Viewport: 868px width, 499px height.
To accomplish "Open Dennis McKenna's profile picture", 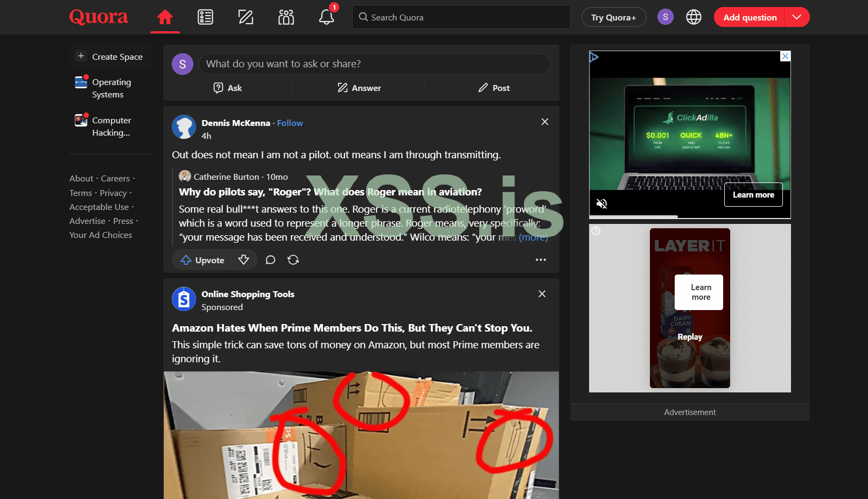I will (184, 127).
